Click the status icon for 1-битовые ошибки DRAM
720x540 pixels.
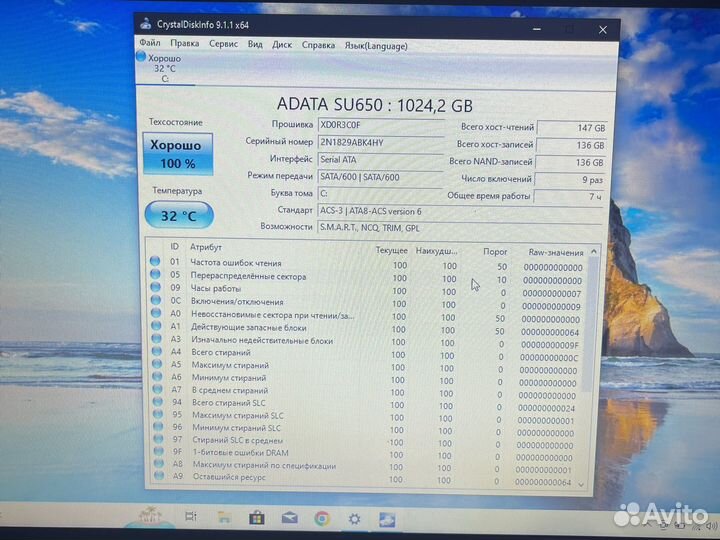pyautogui.click(x=159, y=451)
